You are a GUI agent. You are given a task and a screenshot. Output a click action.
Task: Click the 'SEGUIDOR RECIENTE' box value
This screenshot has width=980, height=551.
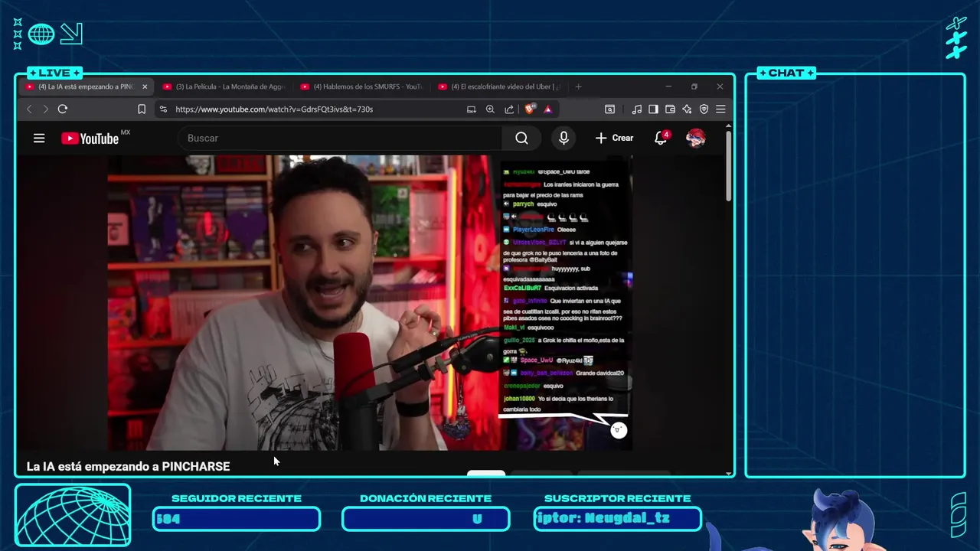pyautogui.click(x=236, y=519)
